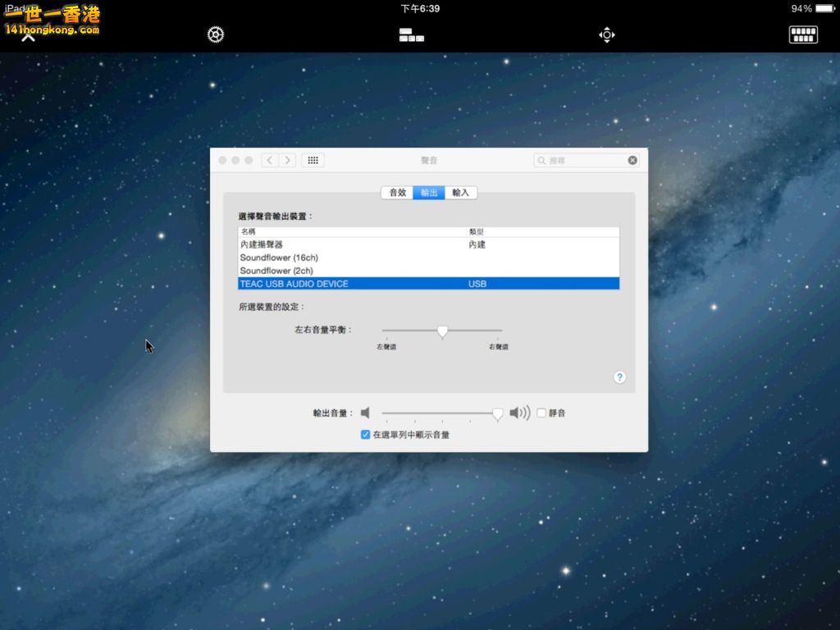Open the remote app settings gear
Viewport: 840px width, 630px height.
click(215, 34)
